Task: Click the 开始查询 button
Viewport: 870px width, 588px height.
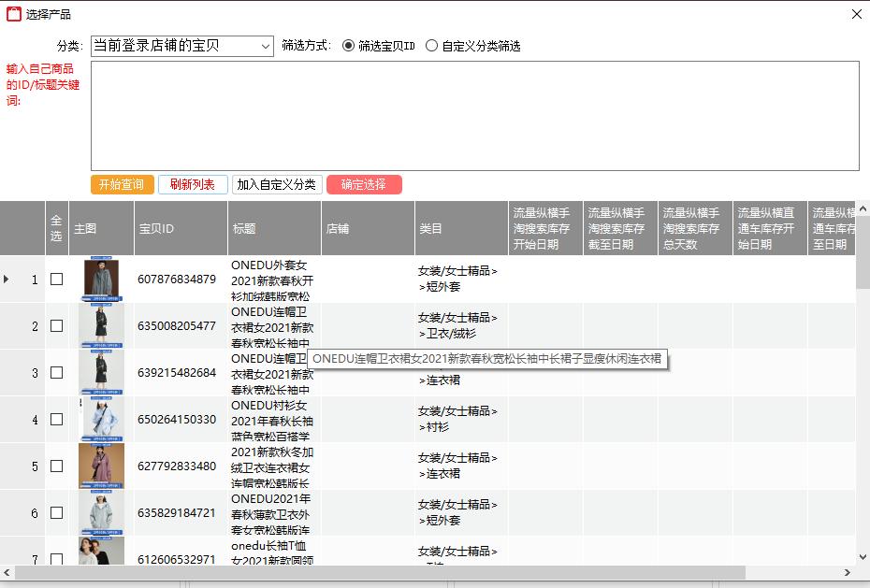Action: click(121, 184)
